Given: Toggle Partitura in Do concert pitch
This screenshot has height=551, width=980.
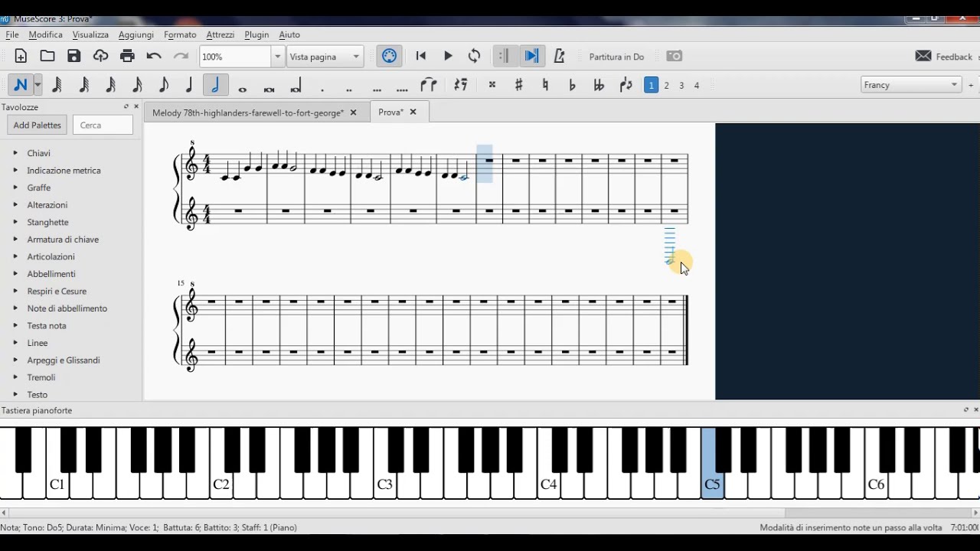Looking at the screenshot, I should pyautogui.click(x=616, y=57).
